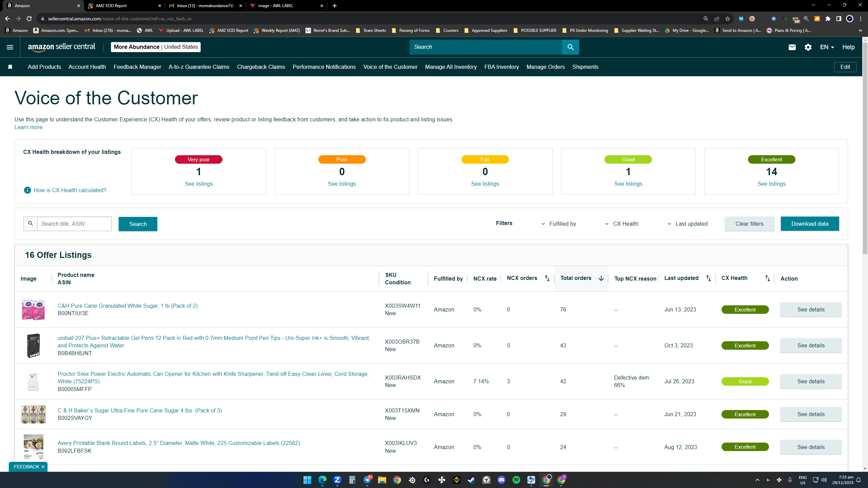Open the AWL bookmark in the bookmarks bar
This screenshot has width=868, height=488.
click(145, 30)
